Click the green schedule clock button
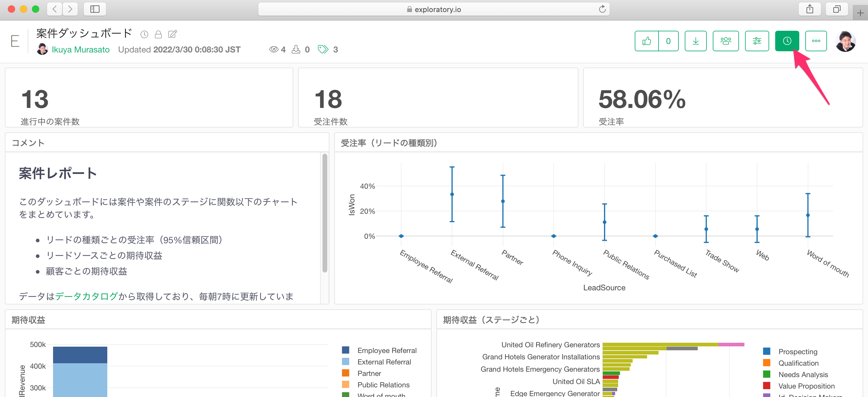Screen dimensions: 868x397 (787, 41)
